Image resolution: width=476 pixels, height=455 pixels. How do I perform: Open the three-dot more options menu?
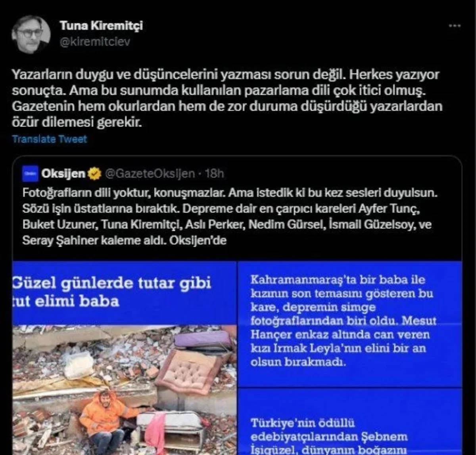pos(455,26)
